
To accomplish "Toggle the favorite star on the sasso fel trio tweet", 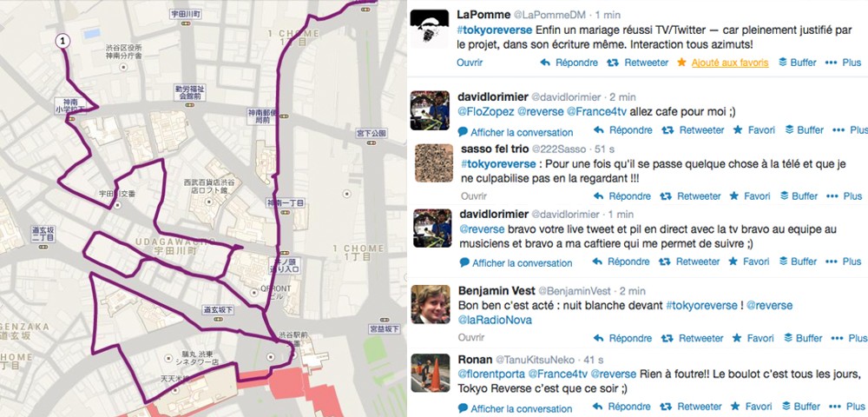I will click(734, 196).
